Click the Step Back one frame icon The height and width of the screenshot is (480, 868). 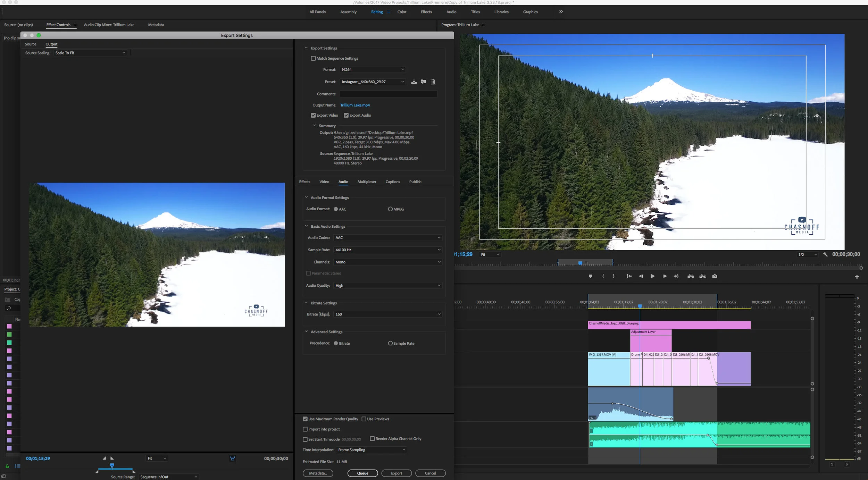[x=641, y=276]
